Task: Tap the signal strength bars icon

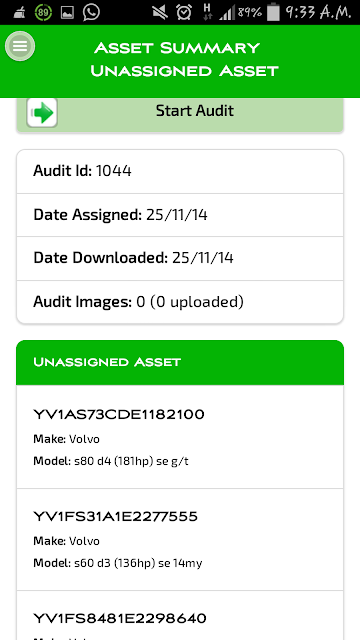Action: click(227, 13)
